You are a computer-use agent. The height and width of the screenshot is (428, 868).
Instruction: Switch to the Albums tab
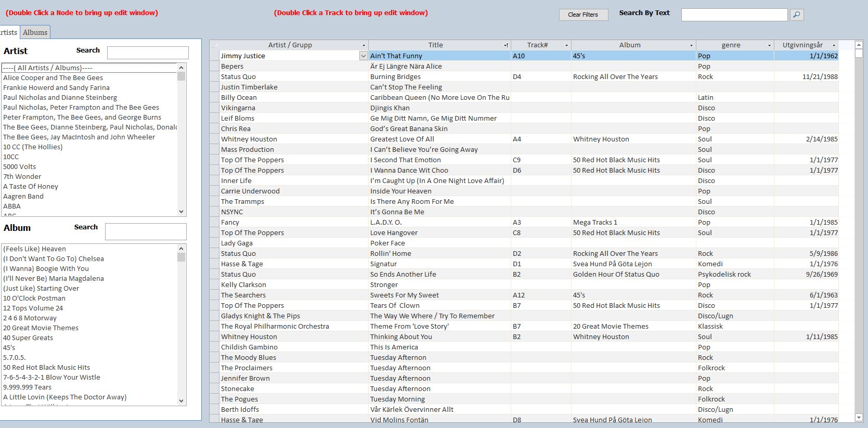pos(35,32)
